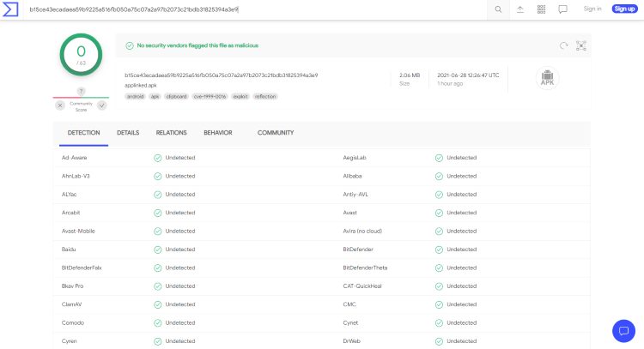This screenshot has height=349, width=644.
Task: Click the BitDefender vendor name
Action: point(358,250)
